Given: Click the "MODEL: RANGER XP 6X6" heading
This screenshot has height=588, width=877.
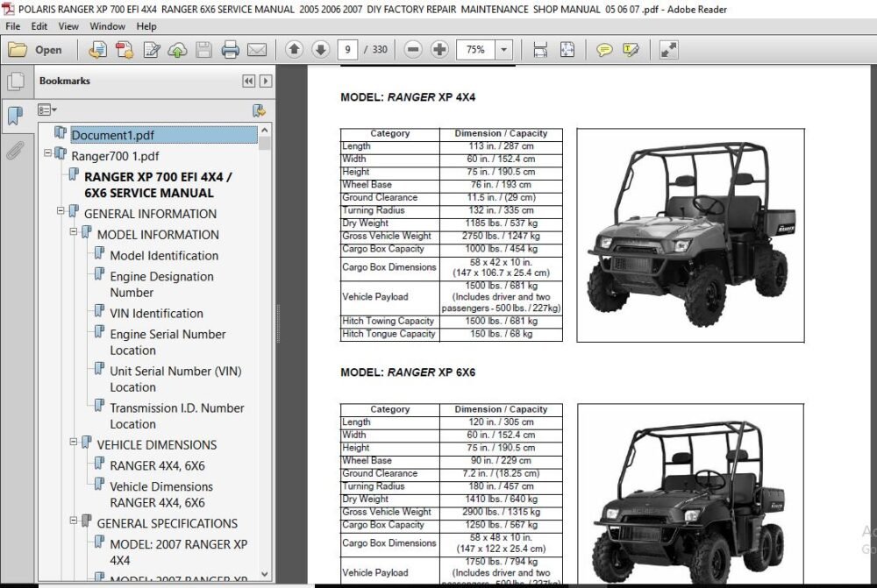Looking at the screenshot, I should pyautogui.click(x=408, y=372).
